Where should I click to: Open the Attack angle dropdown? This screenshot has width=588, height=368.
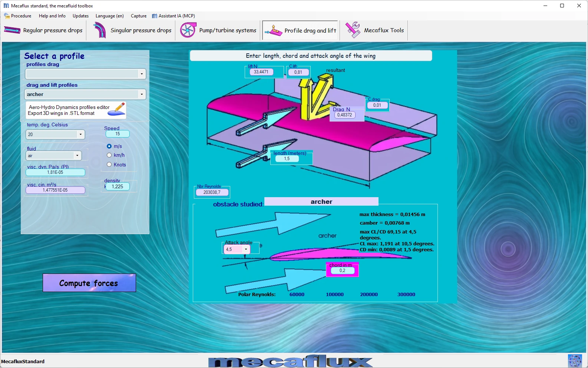[246, 249]
